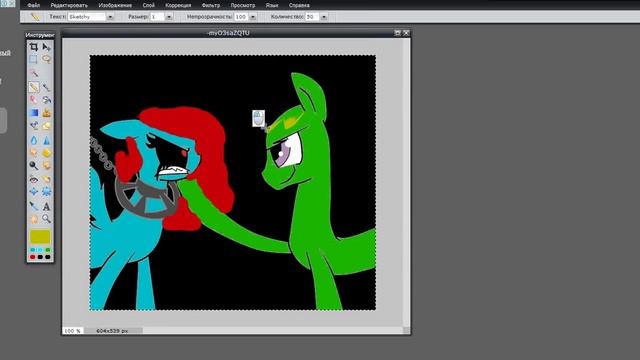
Task: Click the image window vertical scrollbar
Action: click(407, 182)
